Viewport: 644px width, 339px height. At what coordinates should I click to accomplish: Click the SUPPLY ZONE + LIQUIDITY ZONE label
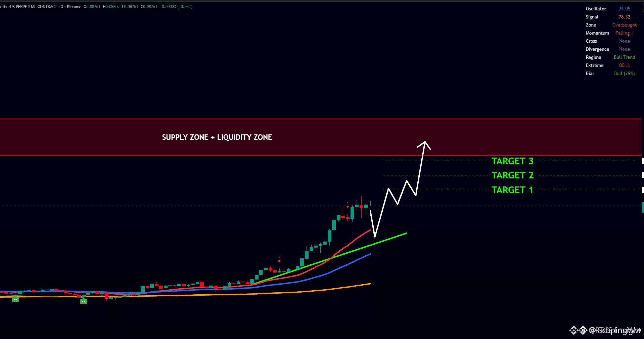pyautogui.click(x=217, y=137)
